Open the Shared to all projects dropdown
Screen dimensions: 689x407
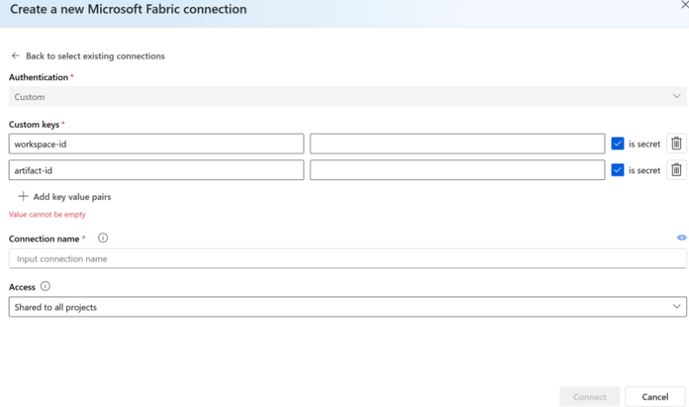click(348, 307)
